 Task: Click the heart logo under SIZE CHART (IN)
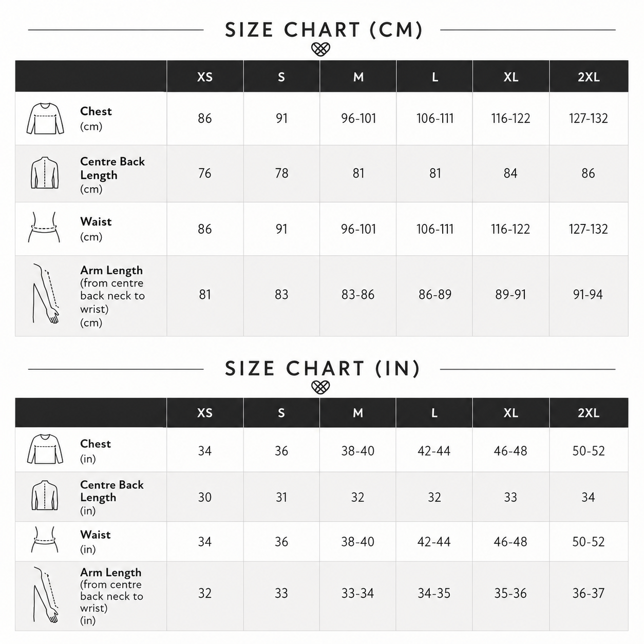320,387
